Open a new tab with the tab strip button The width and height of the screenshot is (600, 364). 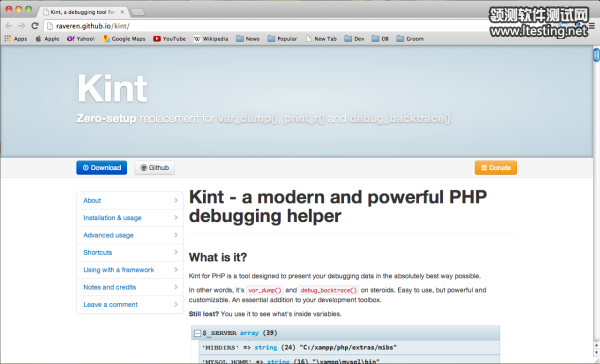click(137, 12)
